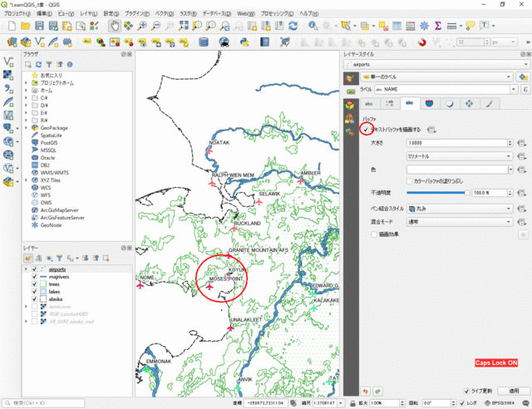Open the Placement label settings tab

tap(470, 103)
